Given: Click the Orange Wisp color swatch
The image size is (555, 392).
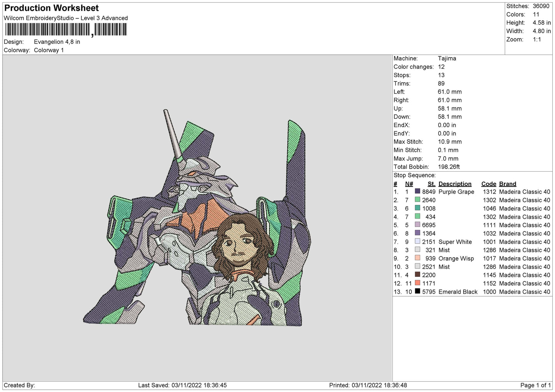Looking at the screenshot, I should coord(417,258).
